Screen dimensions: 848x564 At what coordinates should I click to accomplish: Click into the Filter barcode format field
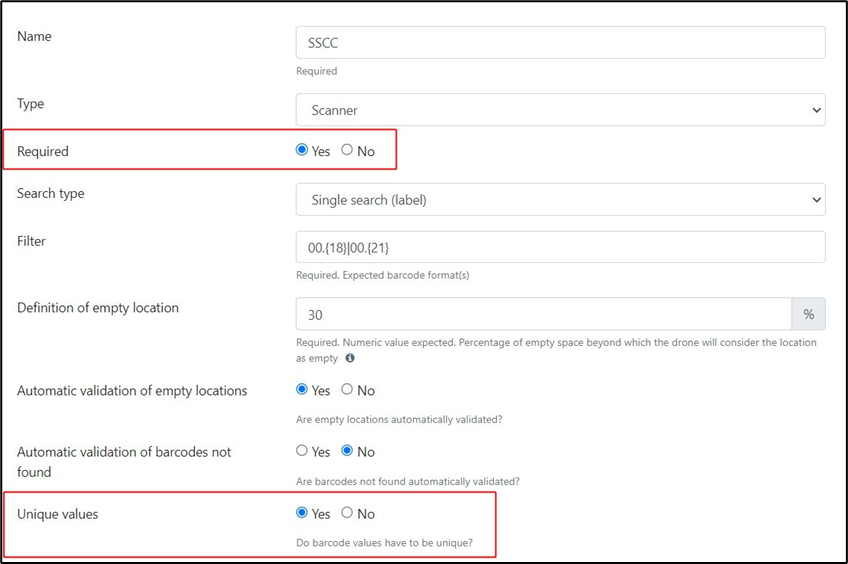tap(560, 247)
